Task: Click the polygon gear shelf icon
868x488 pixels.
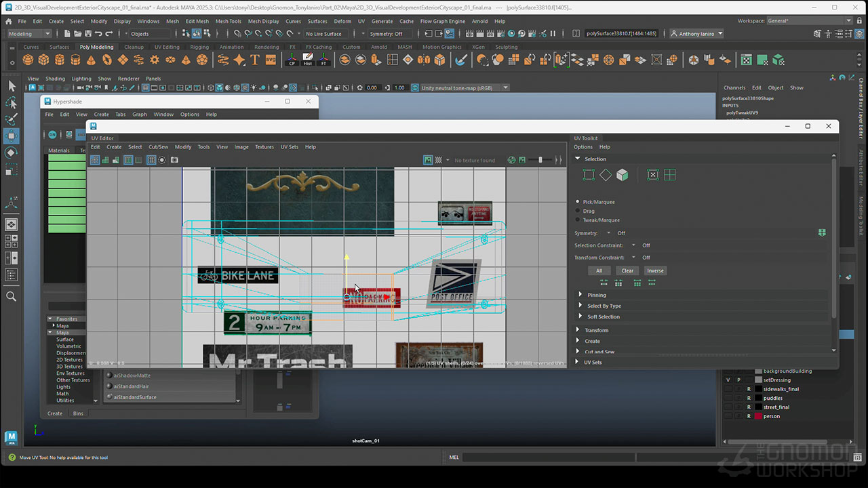Action: tap(155, 60)
